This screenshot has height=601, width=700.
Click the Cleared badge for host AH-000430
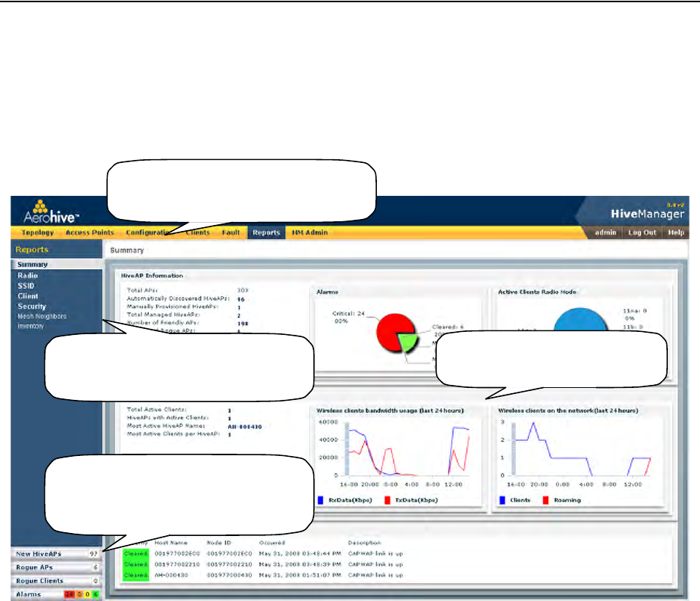[135, 575]
